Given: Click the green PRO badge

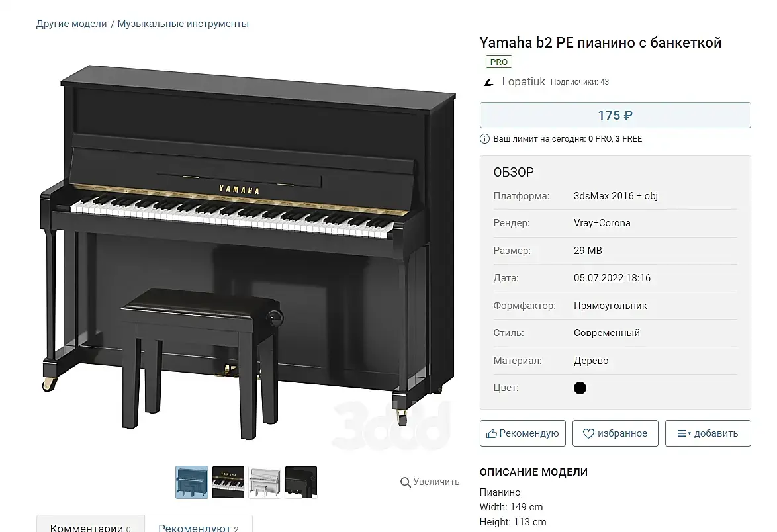Looking at the screenshot, I should pyautogui.click(x=499, y=62).
